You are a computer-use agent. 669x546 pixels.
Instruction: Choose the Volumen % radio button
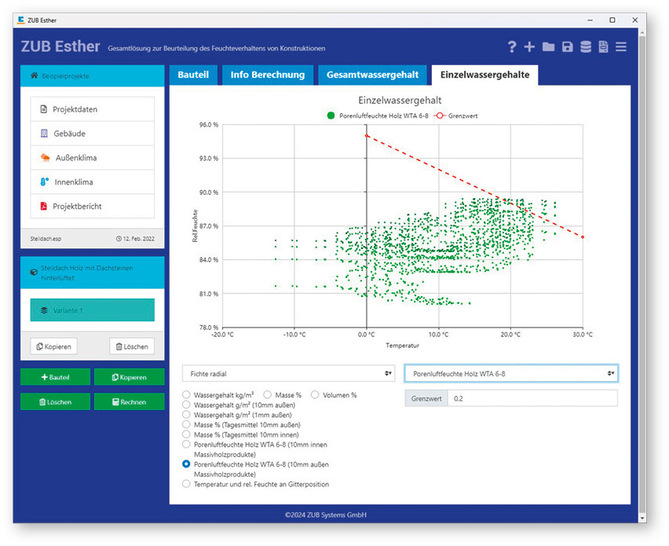pyautogui.click(x=316, y=395)
